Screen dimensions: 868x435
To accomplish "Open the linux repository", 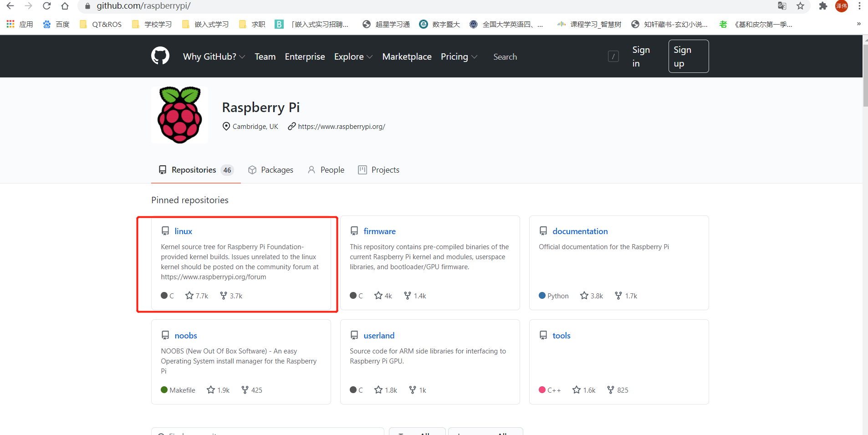I will [x=183, y=231].
